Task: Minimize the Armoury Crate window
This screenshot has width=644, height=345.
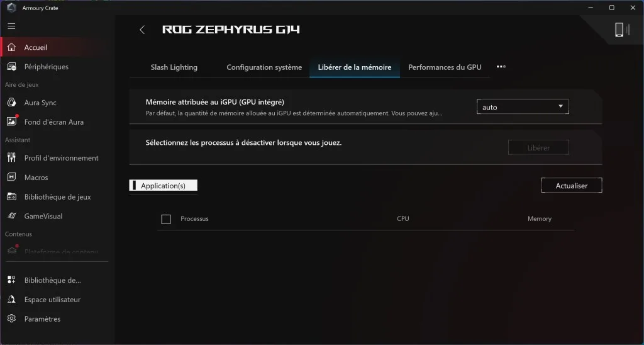Action: (590, 8)
